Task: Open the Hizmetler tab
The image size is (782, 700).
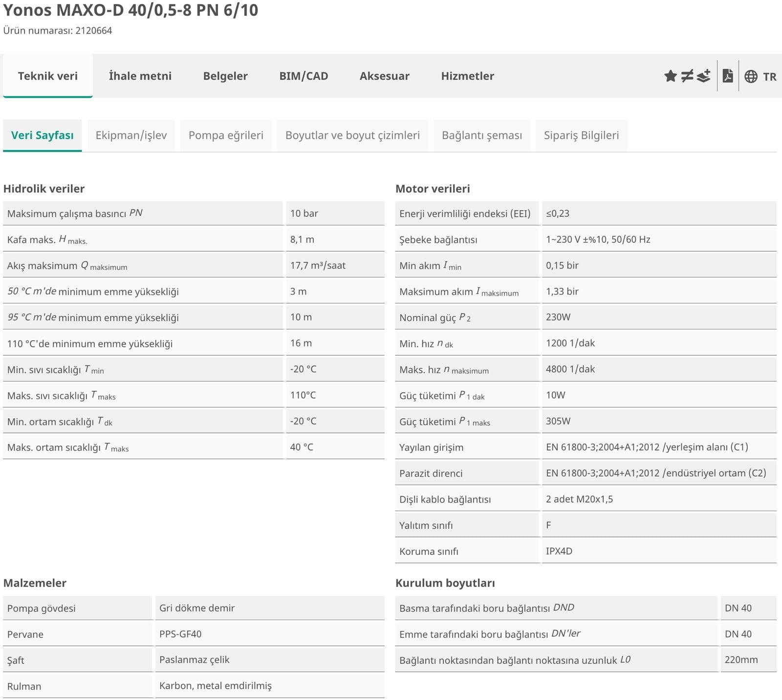Action: 467,76
